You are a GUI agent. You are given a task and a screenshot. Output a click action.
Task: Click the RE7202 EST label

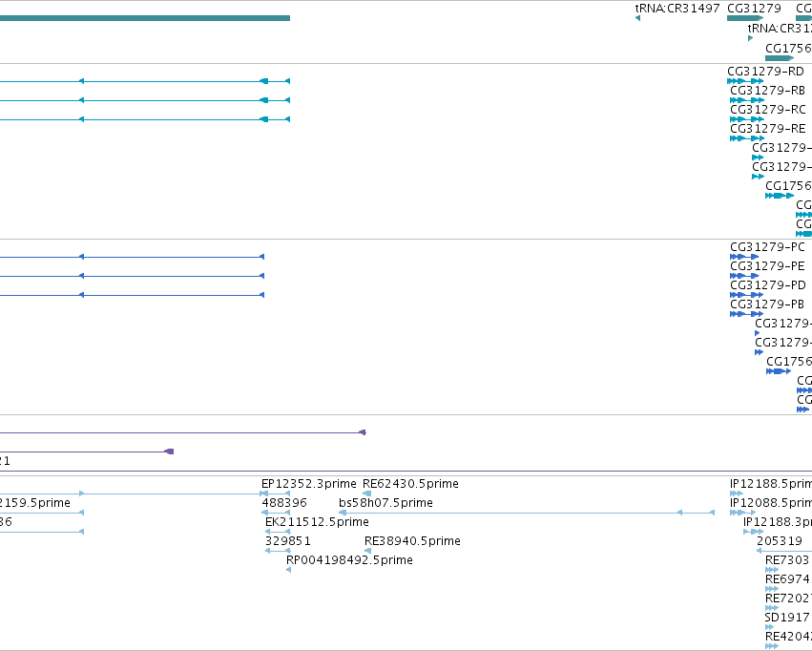click(x=788, y=598)
